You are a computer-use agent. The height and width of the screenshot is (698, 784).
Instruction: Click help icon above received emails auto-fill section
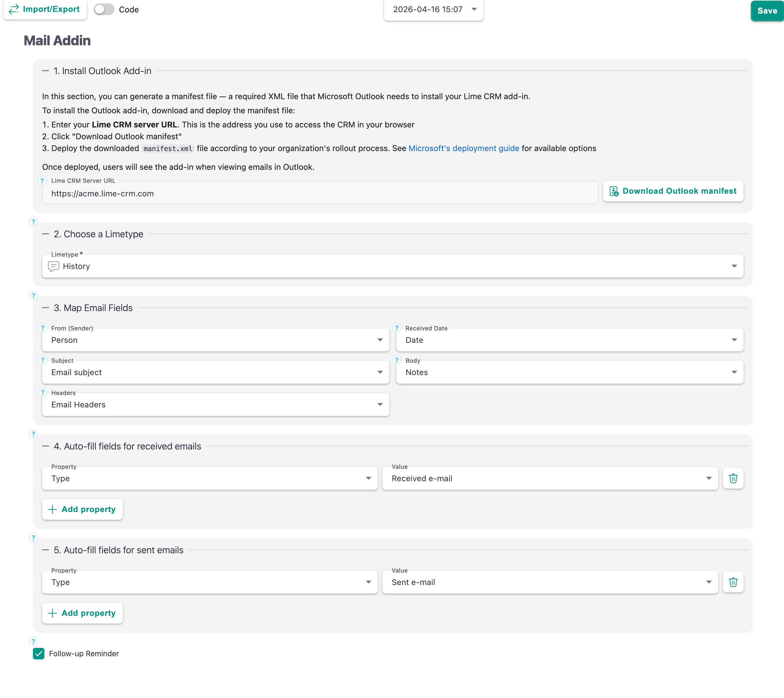(x=33, y=434)
